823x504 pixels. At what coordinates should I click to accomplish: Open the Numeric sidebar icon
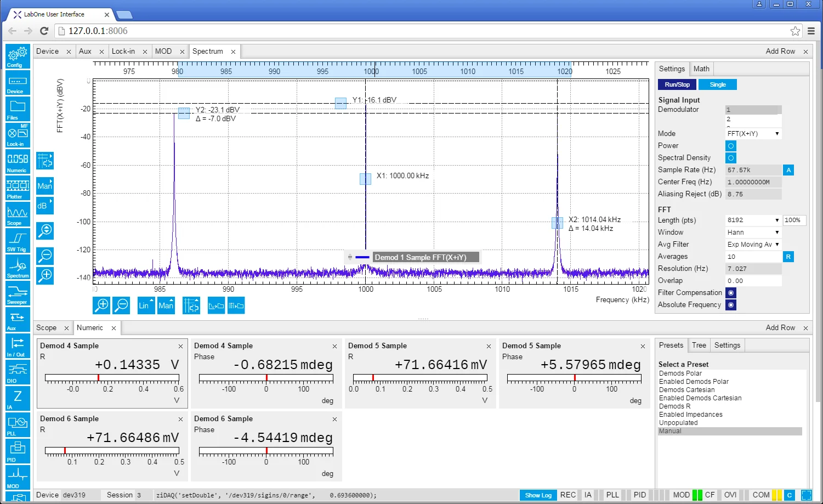tap(18, 162)
